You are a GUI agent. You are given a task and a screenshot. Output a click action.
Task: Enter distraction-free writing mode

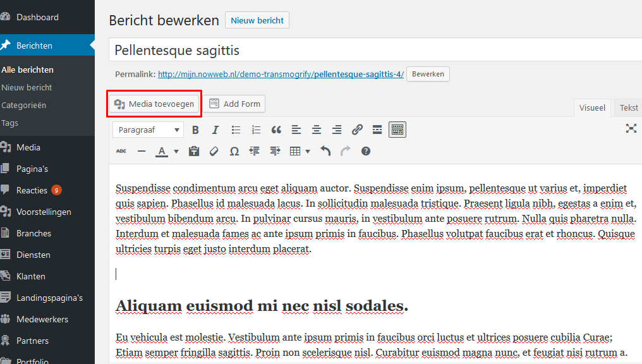coord(631,128)
